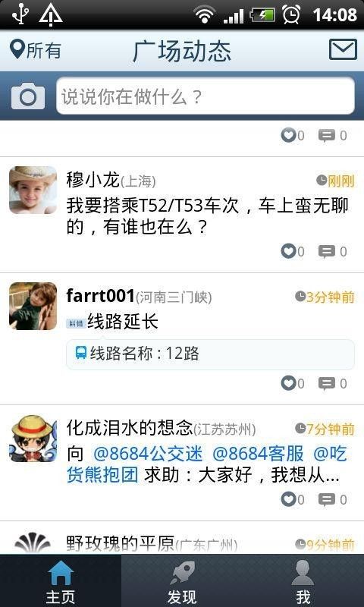Like 穆小龙's post with heart icon
This screenshot has height=607, width=364.
click(293, 252)
